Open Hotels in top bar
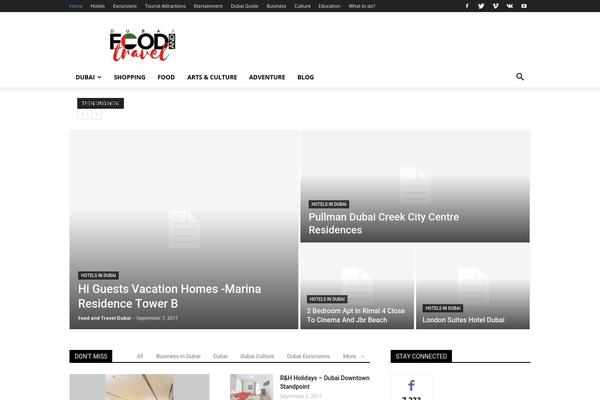The height and width of the screenshot is (400, 600). point(98,6)
